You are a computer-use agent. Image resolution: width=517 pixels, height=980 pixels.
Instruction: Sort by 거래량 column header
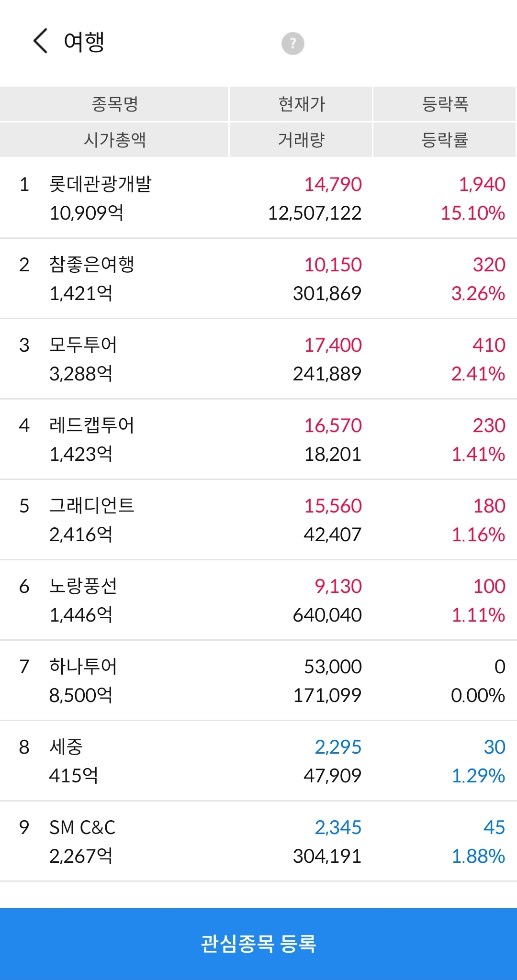[301, 140]
